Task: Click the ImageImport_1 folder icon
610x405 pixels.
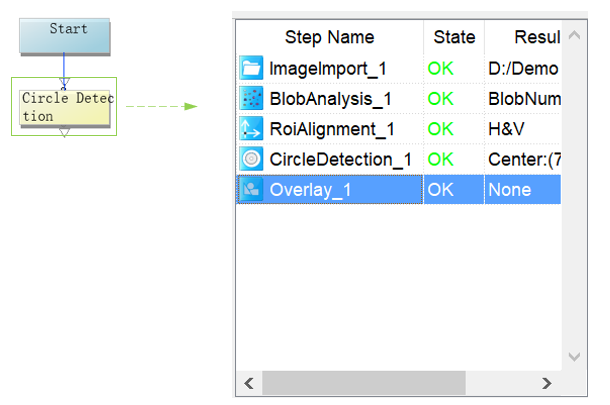Action: click(251, 69)
